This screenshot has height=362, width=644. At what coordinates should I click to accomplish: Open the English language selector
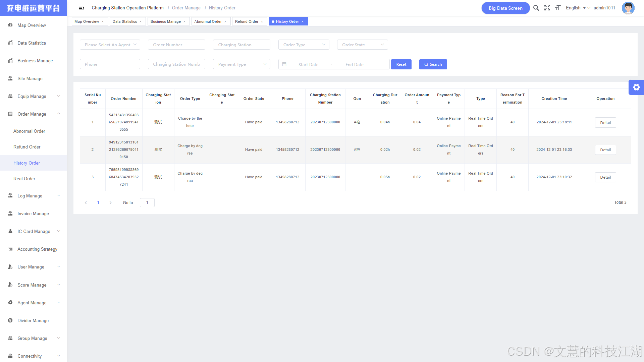point(575,8)
